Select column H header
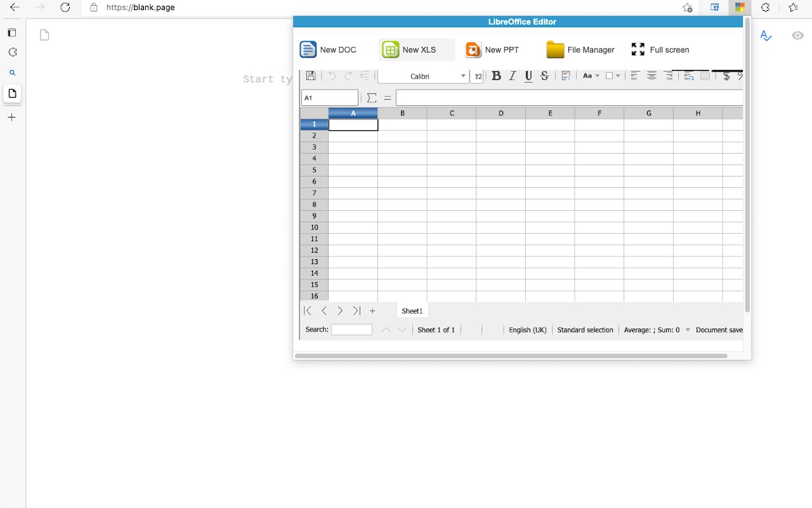Screen dimensions: 812x508 (698, 113)
